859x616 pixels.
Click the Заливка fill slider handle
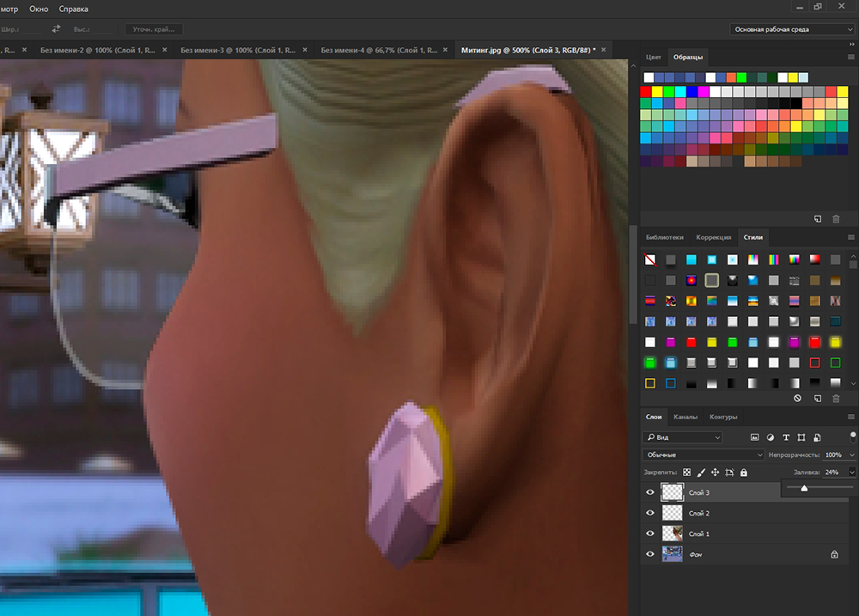[x=803, y=488]
